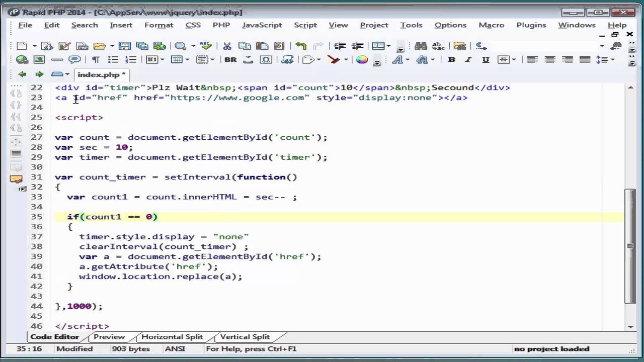The width and height of the screenshot is (644, 362).
Task: Align text right
Action: click(568, 60)
